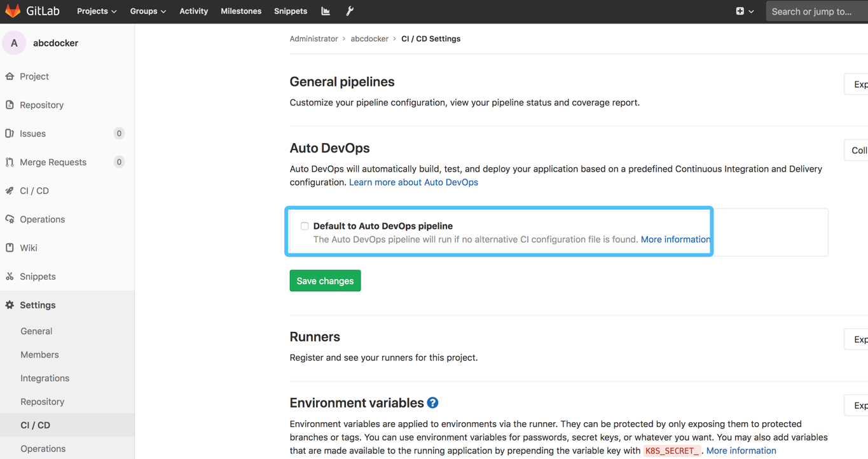Open Learn more about Auto DevOps link

pos(413,182)
